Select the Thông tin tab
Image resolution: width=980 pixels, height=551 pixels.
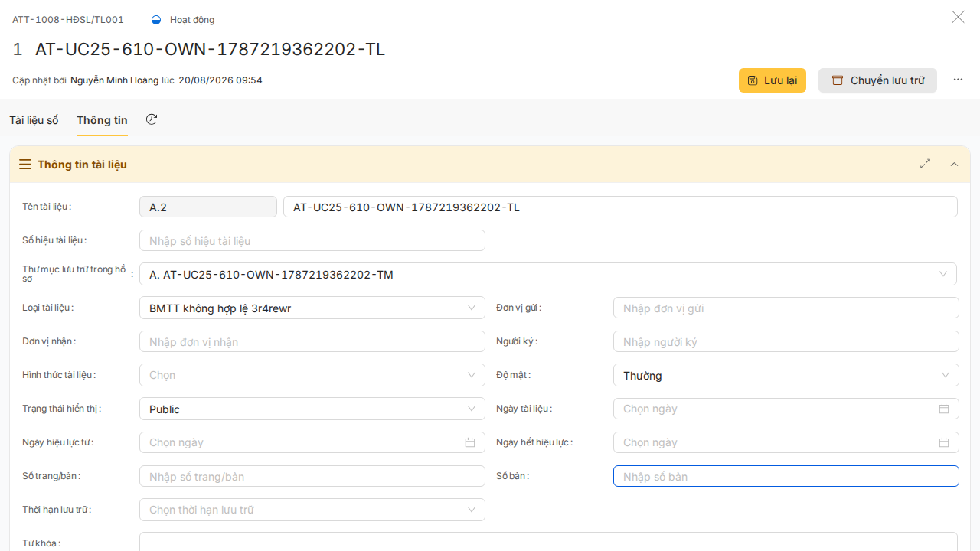tap(102, 120)
